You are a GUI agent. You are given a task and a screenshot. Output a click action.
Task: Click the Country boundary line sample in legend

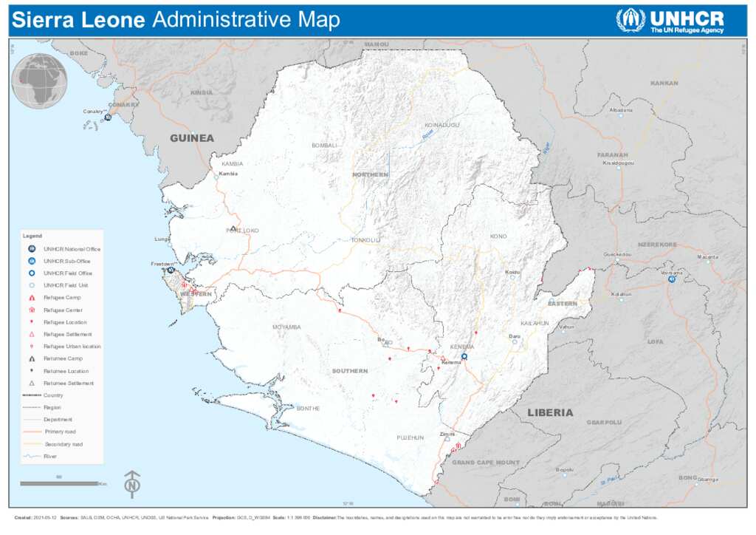coord(32,395)
